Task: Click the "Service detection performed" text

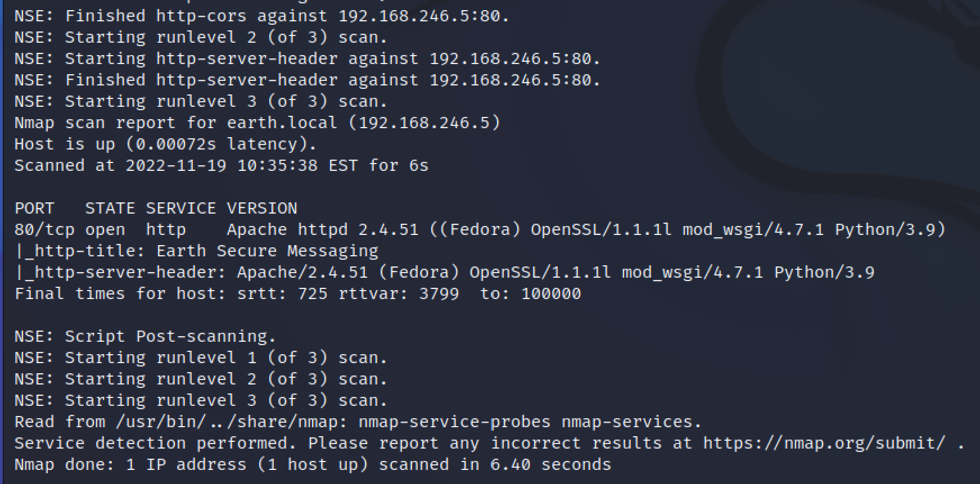Action: pyautogui.click(x=155, y=443)
